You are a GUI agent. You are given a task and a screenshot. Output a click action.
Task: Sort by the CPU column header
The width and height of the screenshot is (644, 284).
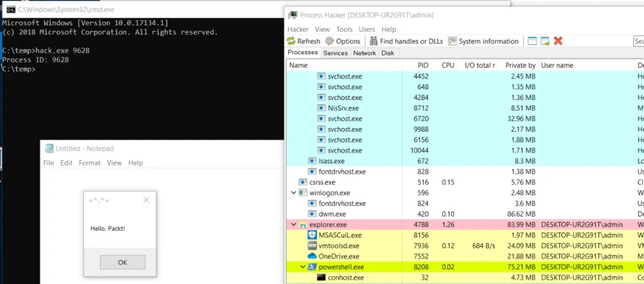click(x=445, y=65)
